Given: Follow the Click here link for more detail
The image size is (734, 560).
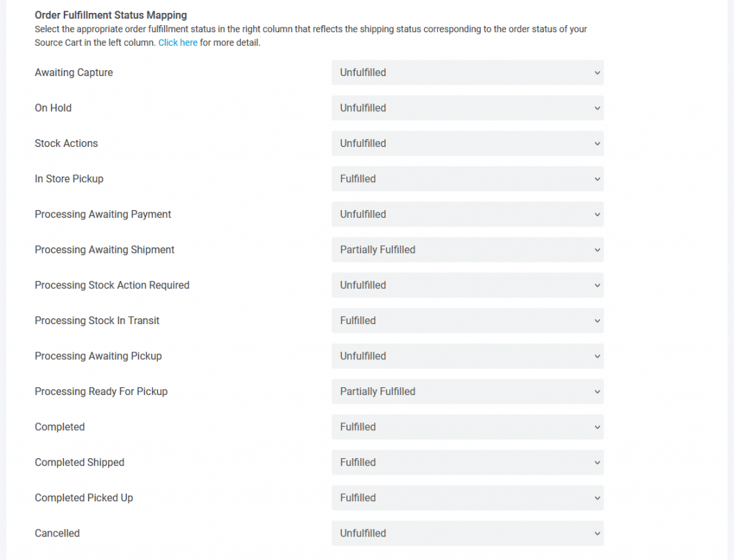Looking at the screenshot, I should [x=178, y=42].
